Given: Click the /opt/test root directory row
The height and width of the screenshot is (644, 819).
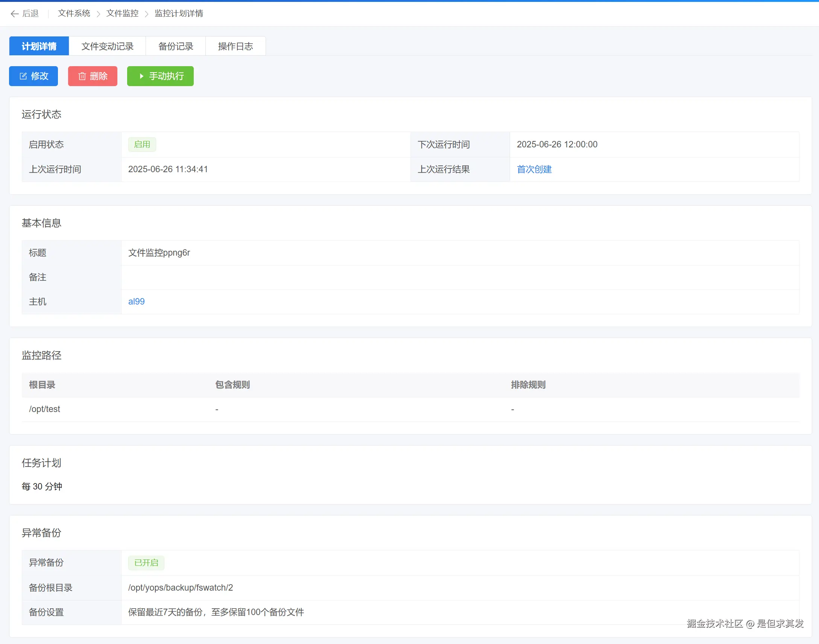Looking at the screenshot, I should tap(44, 409).
